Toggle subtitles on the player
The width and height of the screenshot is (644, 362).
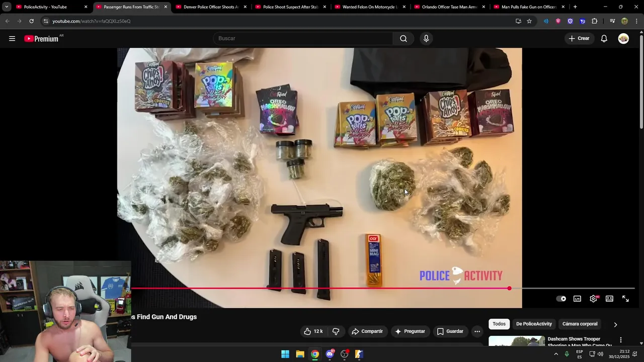click(x=577, y=299)
